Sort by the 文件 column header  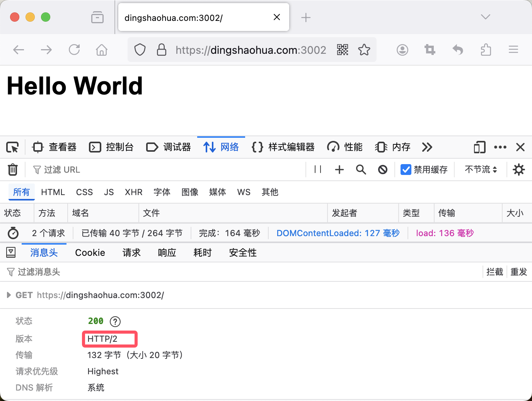pyautogui.click(x=233, y=213)
